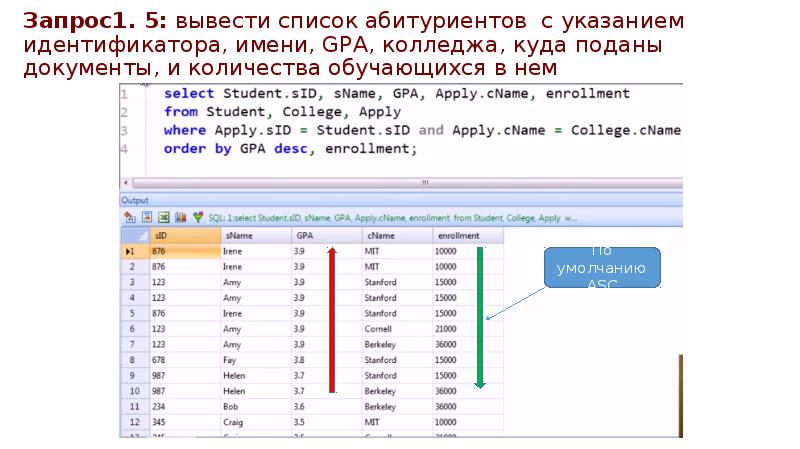800x449 pixels.
Task: Click the cName column header
Action: tap(397, 236)
